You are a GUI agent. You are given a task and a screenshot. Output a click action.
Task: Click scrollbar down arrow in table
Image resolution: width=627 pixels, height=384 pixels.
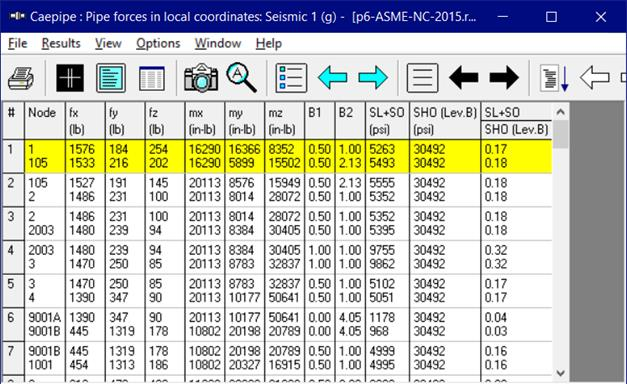[x=561, y=373]
